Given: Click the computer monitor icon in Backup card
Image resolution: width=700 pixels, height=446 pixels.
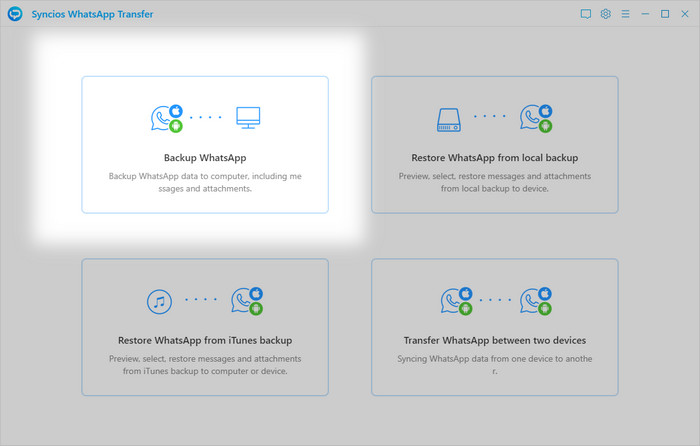Looking at the screenshot, I should tap(248, 118).
